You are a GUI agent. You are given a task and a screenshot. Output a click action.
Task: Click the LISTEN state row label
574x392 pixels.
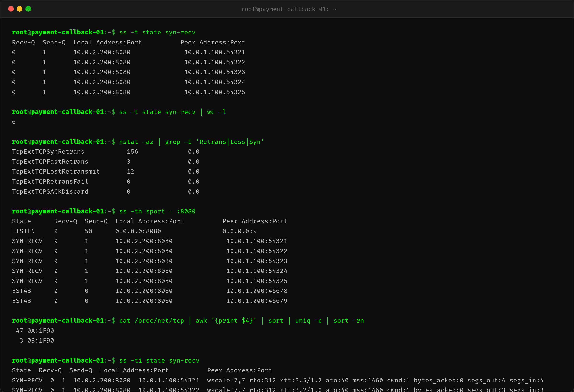point(23,231)
